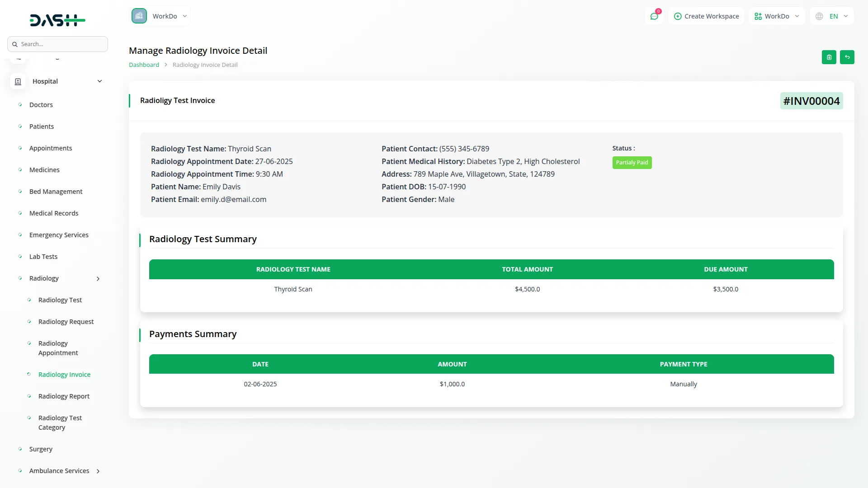The image size is (868, 488).
Task: Expand the Ambulance Services submenu arrow
Action: pos(98,471)
